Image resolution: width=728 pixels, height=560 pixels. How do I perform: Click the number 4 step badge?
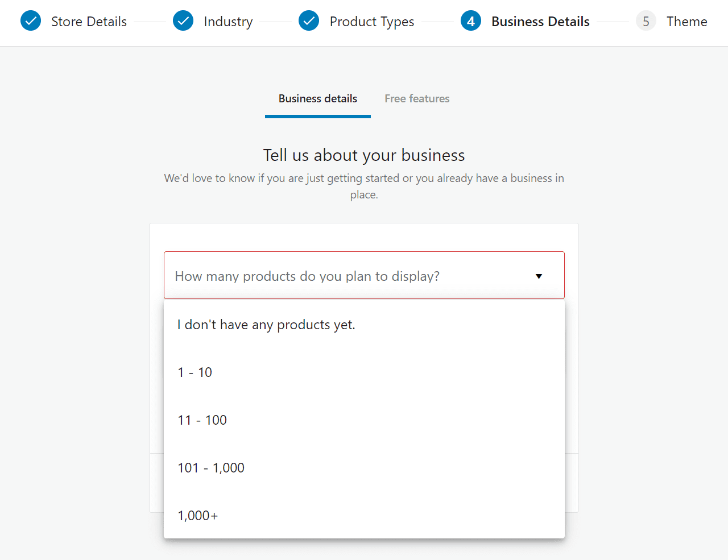[x=471, y=20]
